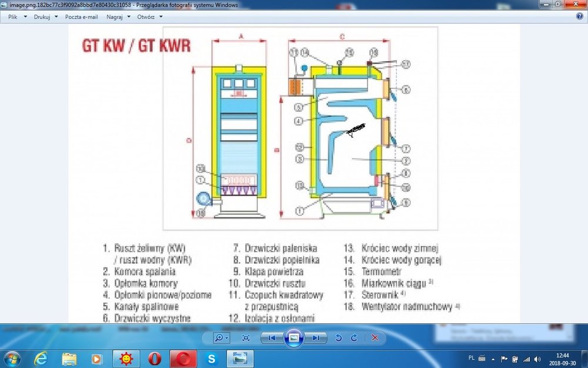This screenshot has width=588, height=368.
Task: Open the volume control from the tray
Action: (x=537, y=357)
